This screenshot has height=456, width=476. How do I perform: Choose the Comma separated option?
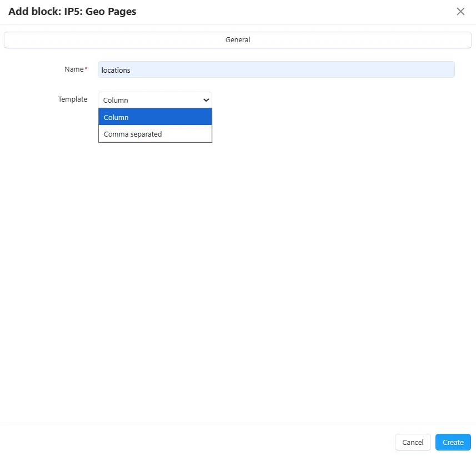(x=155, y=134)
